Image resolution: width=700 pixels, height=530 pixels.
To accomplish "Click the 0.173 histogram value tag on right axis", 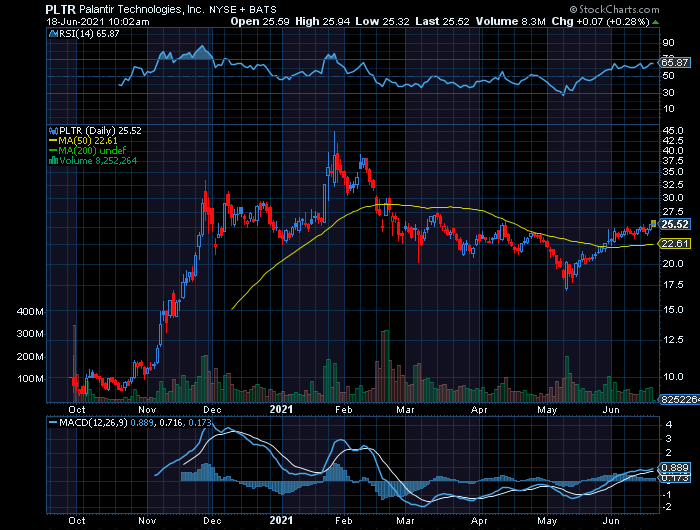I will [675, 478].
